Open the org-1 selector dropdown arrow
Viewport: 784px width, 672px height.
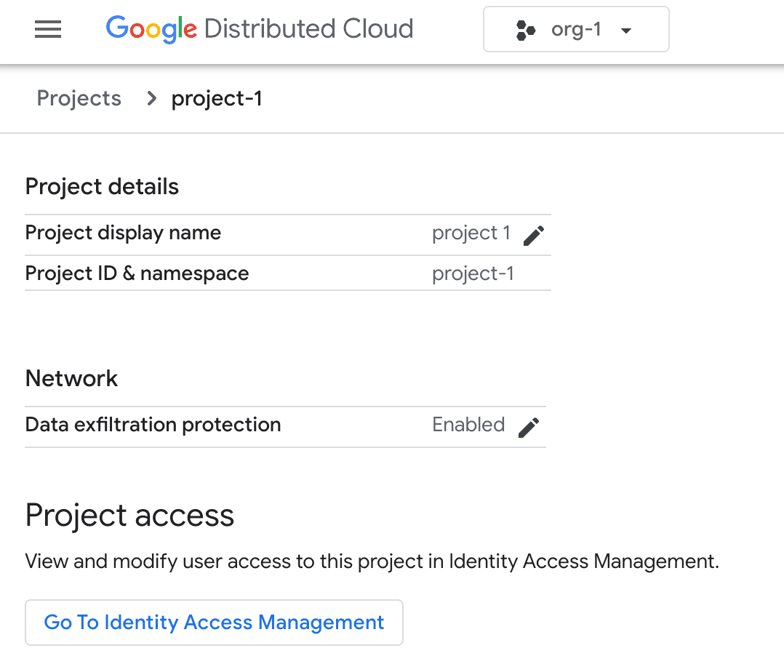pyautogui.click(x=625, y=30)
